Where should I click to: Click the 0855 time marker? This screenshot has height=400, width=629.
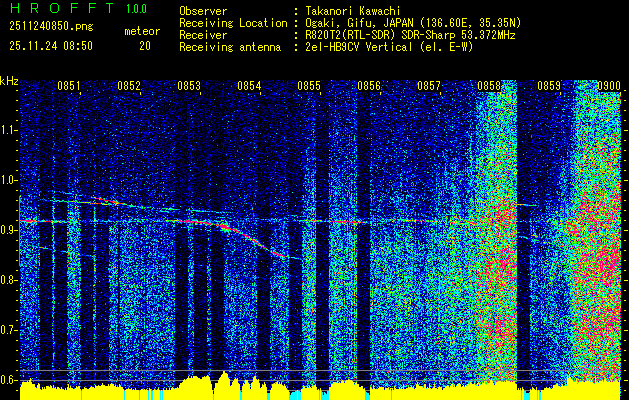click(x=309, y=86)
